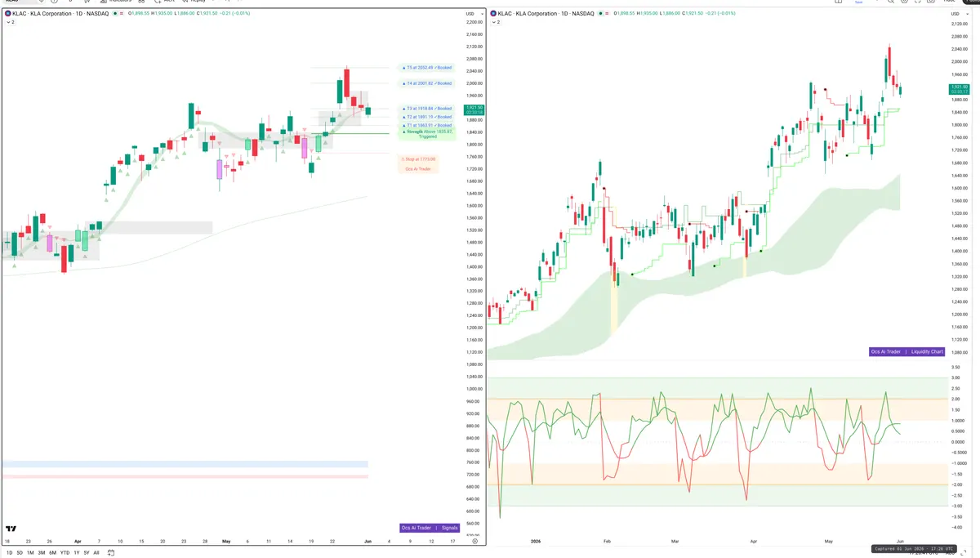Image resolution: width=980 pixels, height=558 pixels.
Task: Select the All time range
Action: 96,552
